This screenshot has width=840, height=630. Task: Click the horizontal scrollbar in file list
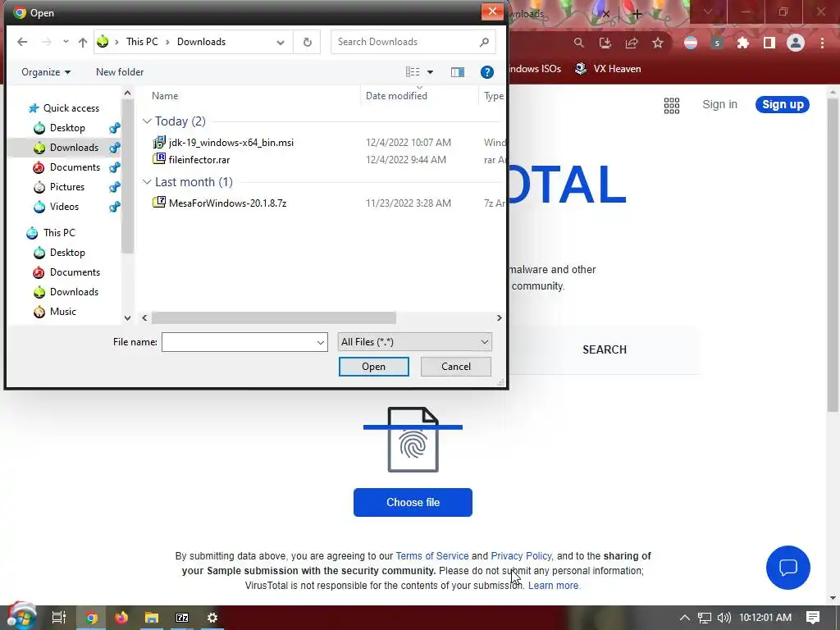coord(274,317)
